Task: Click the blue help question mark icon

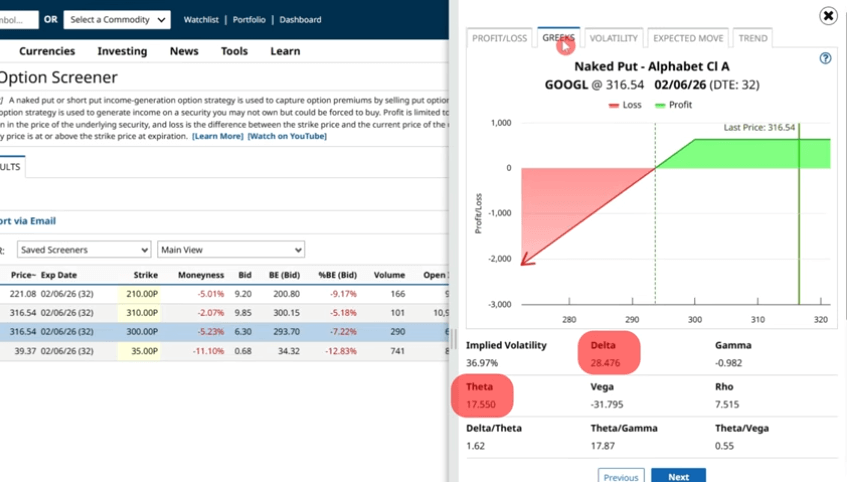Action: point(825,58)
